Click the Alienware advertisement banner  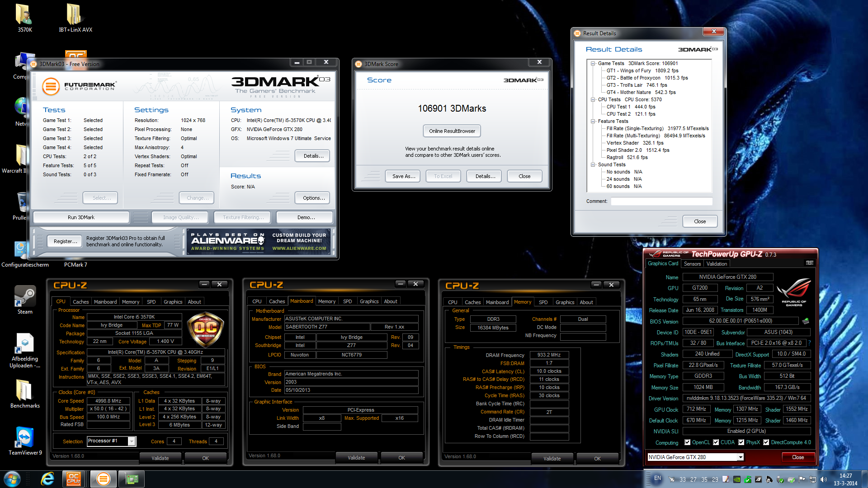point(259,242)
